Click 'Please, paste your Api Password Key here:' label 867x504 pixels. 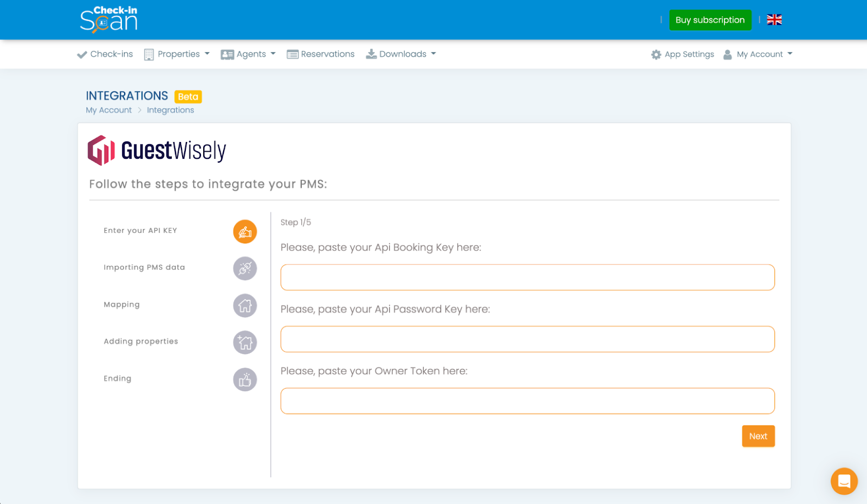(x=385, y=309)
